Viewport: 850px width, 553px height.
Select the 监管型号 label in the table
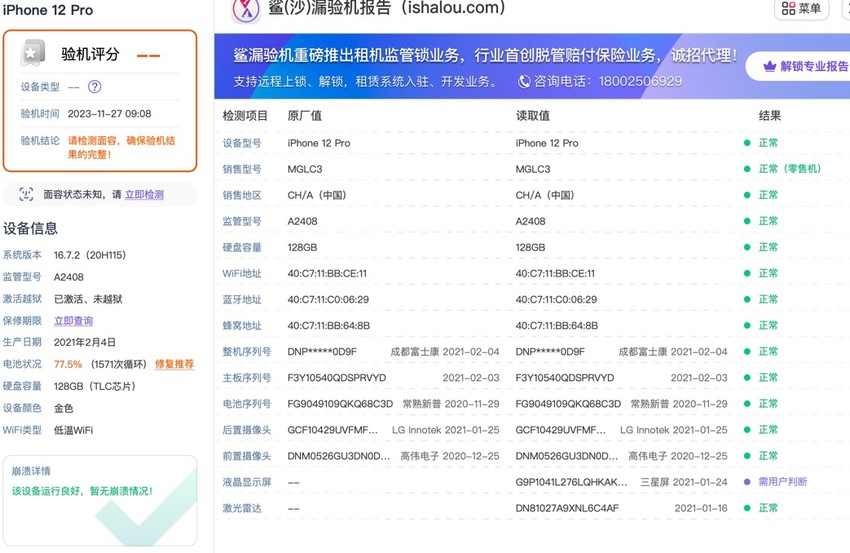point(242,221)
